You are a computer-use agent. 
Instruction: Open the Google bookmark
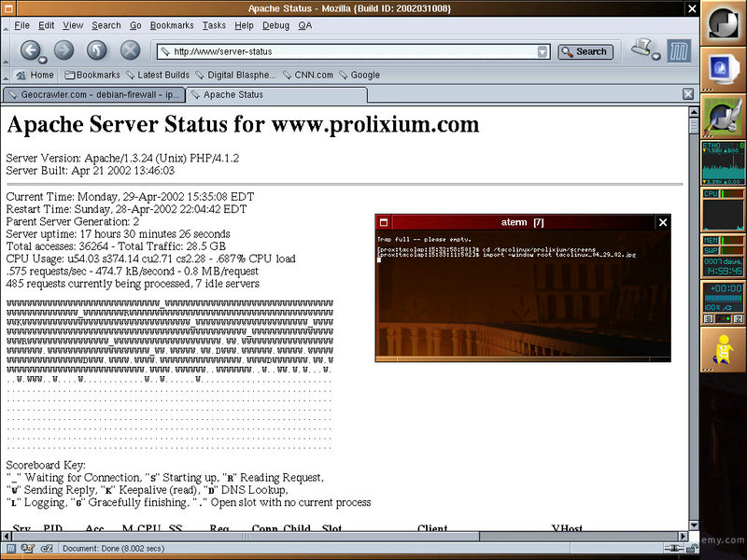pos(359,75)
